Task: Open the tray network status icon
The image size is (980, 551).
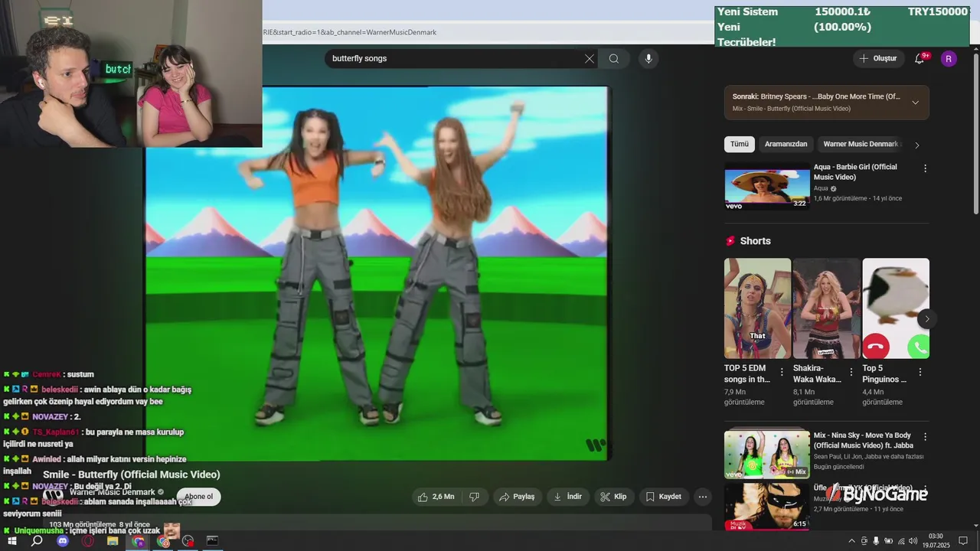Action: pyautogui.click(x=901, y=541)
